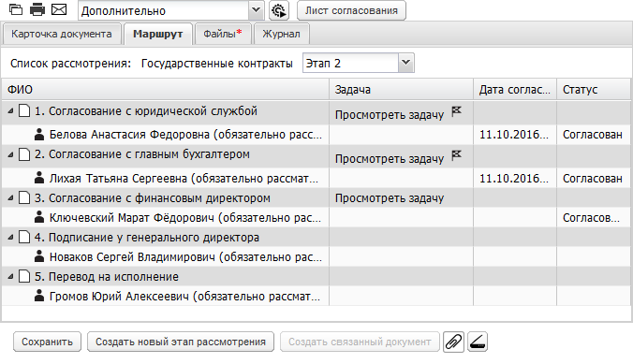The image size is (633, 364).
Task: Click Просмотреть задачу for financial director step
Action: point(390,198)
